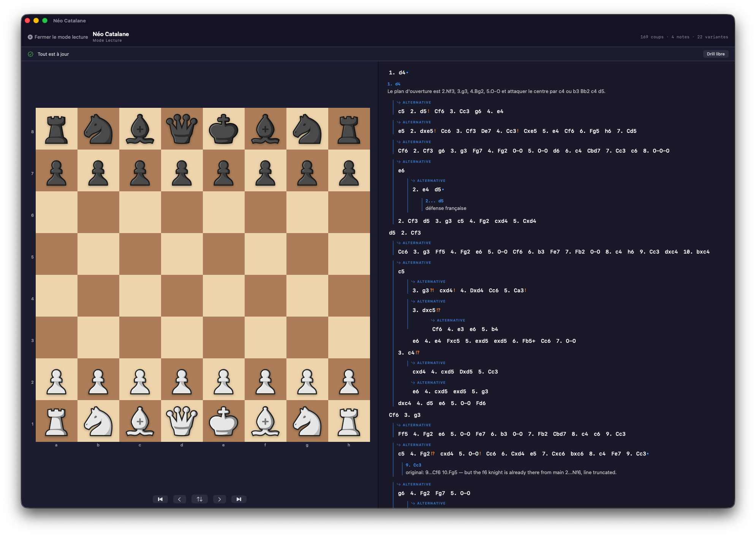Click move '2. dxe5!' in e5 alternative
Viewport: 756px width, 536px height.
[423, 131]
